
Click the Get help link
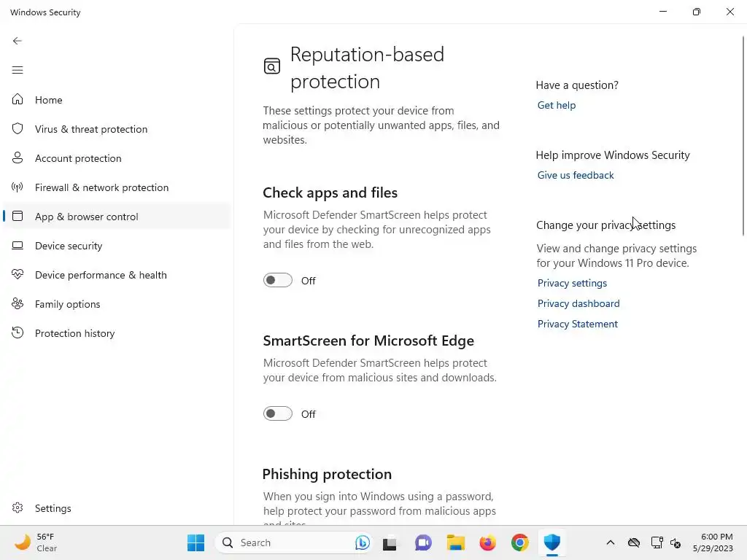[557, 105]
